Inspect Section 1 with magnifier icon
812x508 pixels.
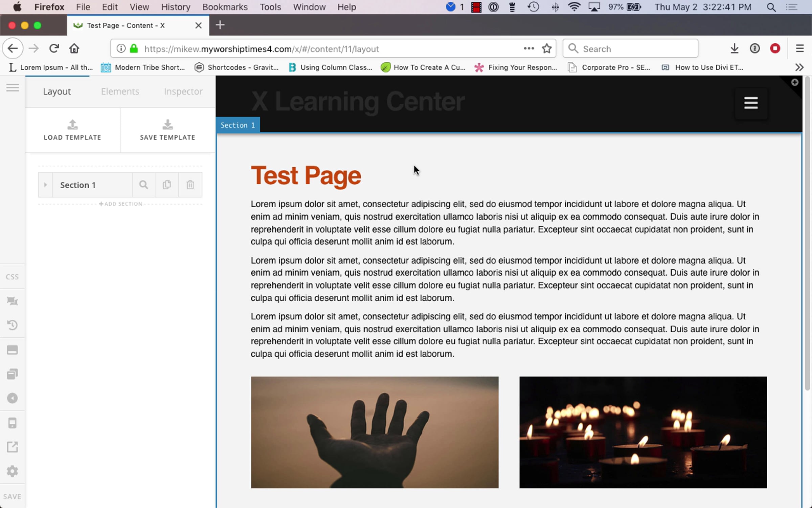pos(143,185)
